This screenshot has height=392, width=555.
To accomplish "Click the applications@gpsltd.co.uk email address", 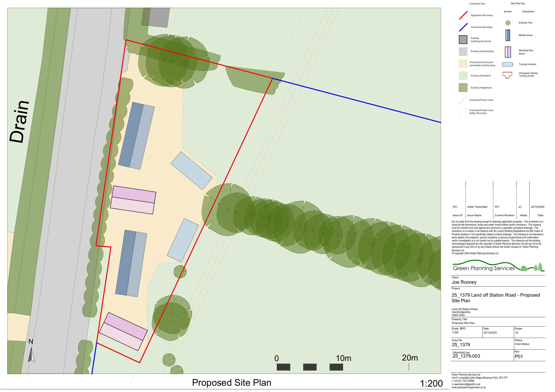I will pos(467,384).
